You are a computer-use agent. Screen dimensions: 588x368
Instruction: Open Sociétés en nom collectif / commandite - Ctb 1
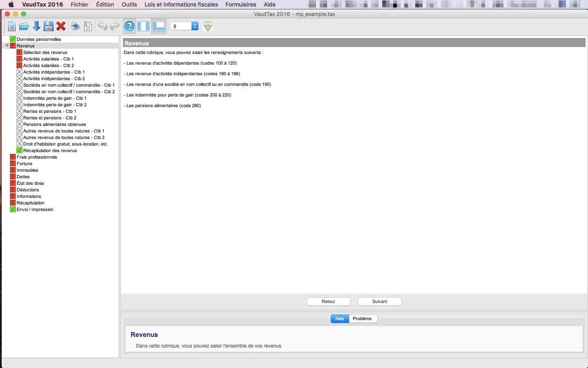(69, 85)
